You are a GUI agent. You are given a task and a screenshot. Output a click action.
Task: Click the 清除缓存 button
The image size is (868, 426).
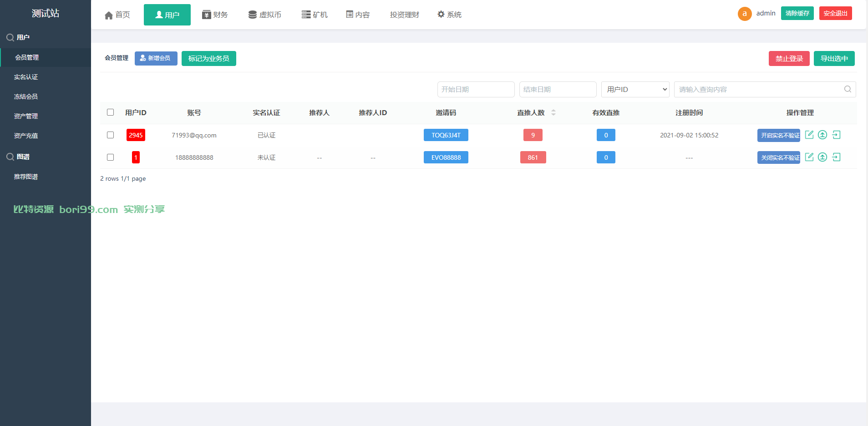click(x=797, y=13)
